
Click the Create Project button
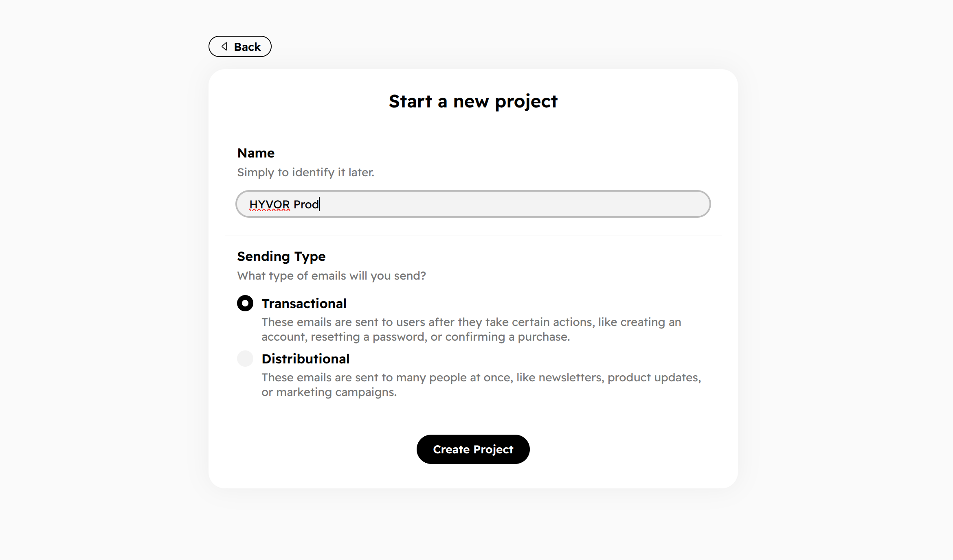coord(473,449)
